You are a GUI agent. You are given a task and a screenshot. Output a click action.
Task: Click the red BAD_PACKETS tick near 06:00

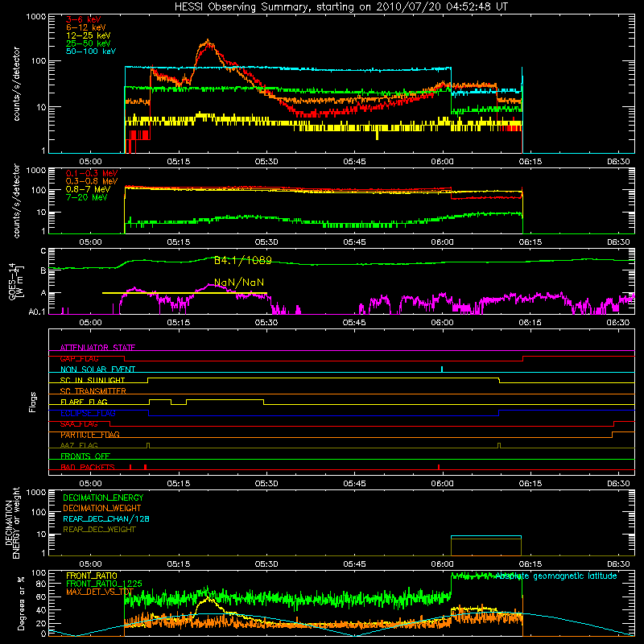coord(439,467)
